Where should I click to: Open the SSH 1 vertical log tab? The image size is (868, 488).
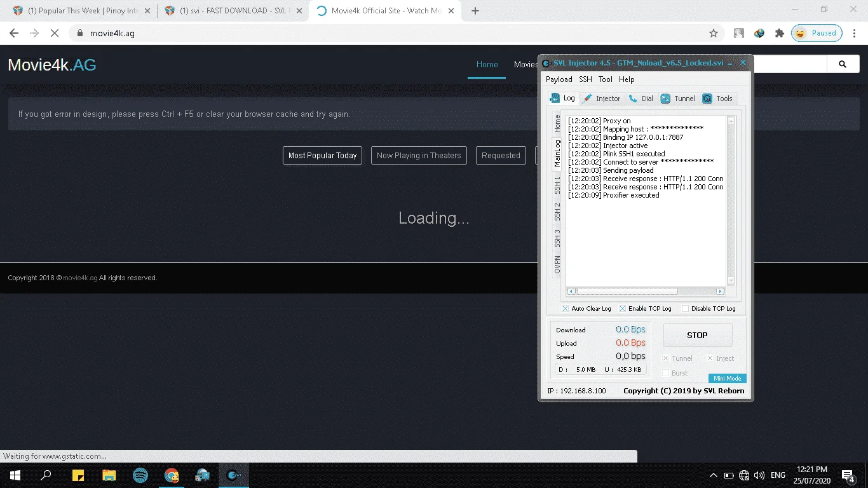(x=557, y=186)
